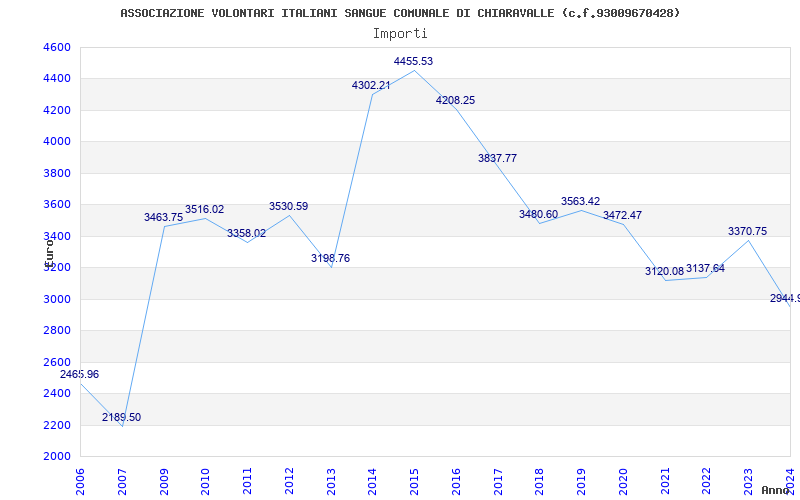This screenshot has width=800, height=500.
Task: Select x-axis year 2020
Action: point(623,481)
